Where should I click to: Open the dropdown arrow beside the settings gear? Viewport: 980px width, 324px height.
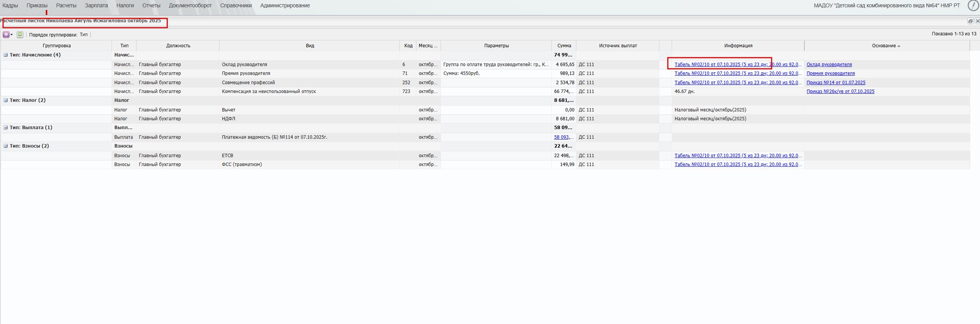(12, 35)
